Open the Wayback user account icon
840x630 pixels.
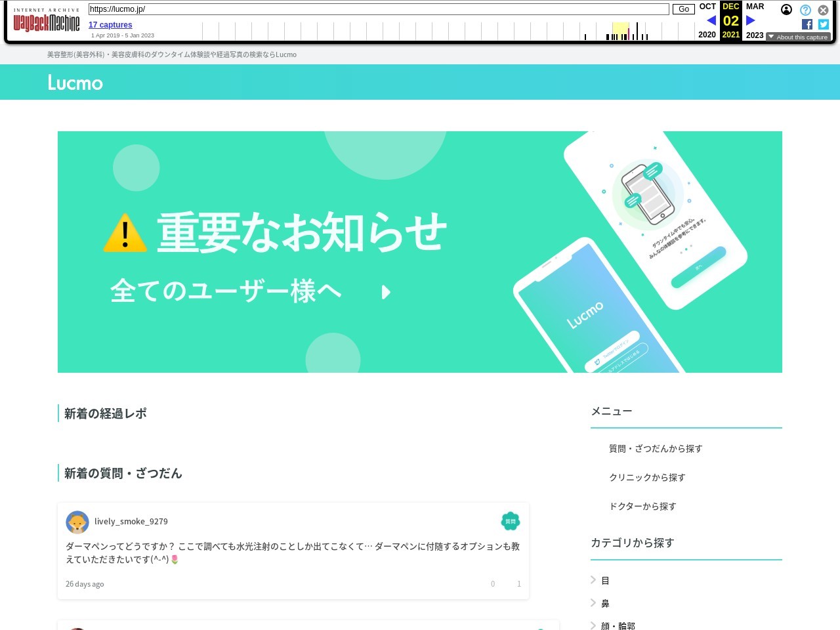[786, 9]
